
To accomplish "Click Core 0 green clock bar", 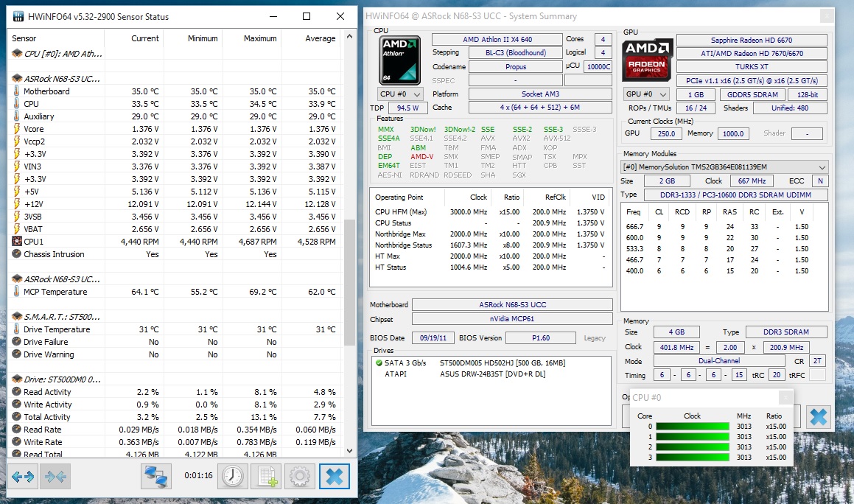I will [x=692, y=427].
